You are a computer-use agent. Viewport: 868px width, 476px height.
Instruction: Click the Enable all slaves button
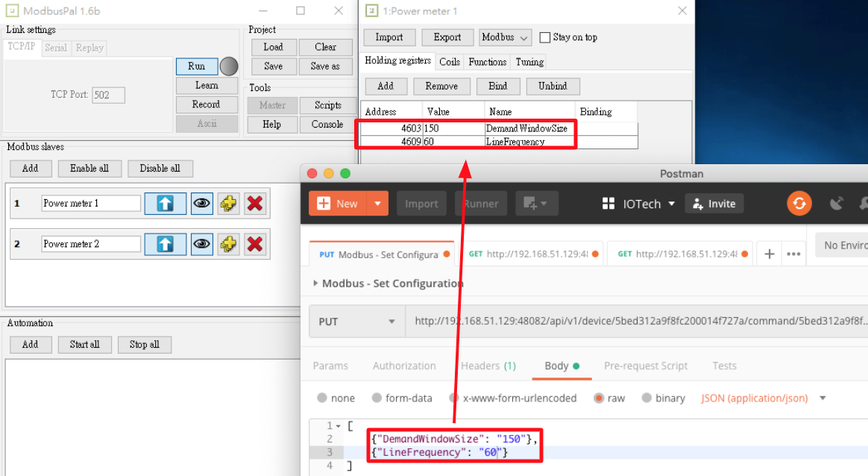pos(89,169)
